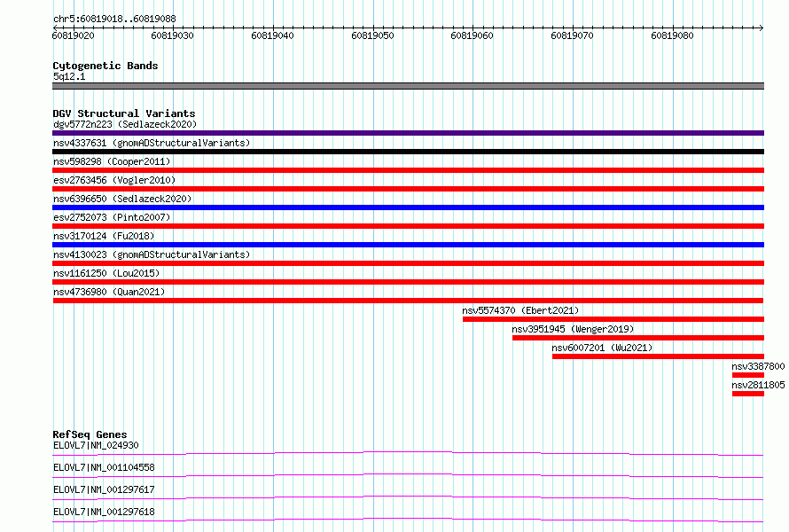Click the dgv5772n223 Sedlazeck2020 purple variant bar

click(408, 133)
